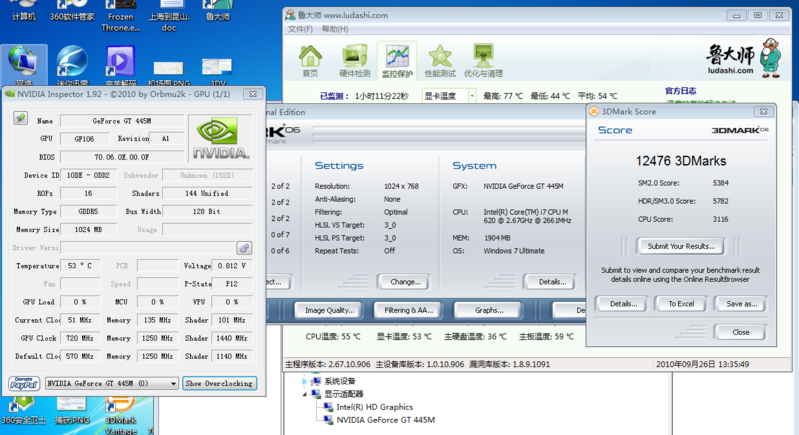
Task: Click the 主板温度: 59 ℃ reading
Action: tap(546, 337)
